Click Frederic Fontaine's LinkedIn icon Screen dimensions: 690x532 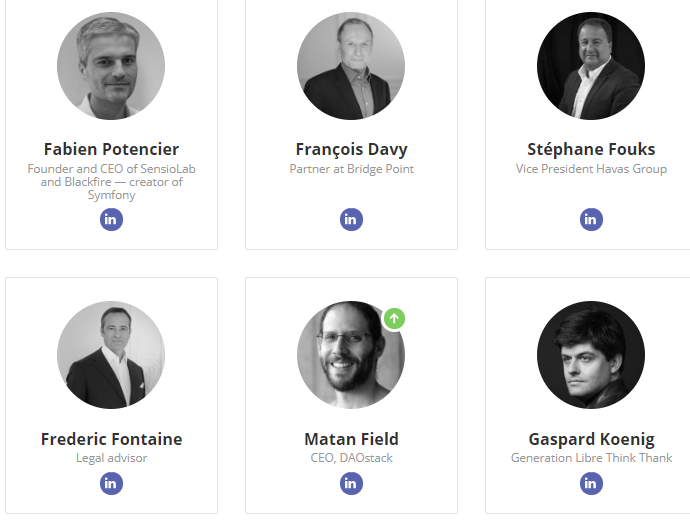coord(111,483)
